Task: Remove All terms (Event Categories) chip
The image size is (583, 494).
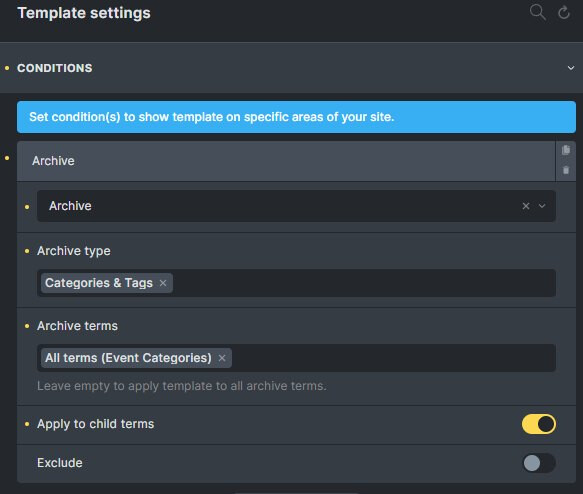Action: (222, 358)
